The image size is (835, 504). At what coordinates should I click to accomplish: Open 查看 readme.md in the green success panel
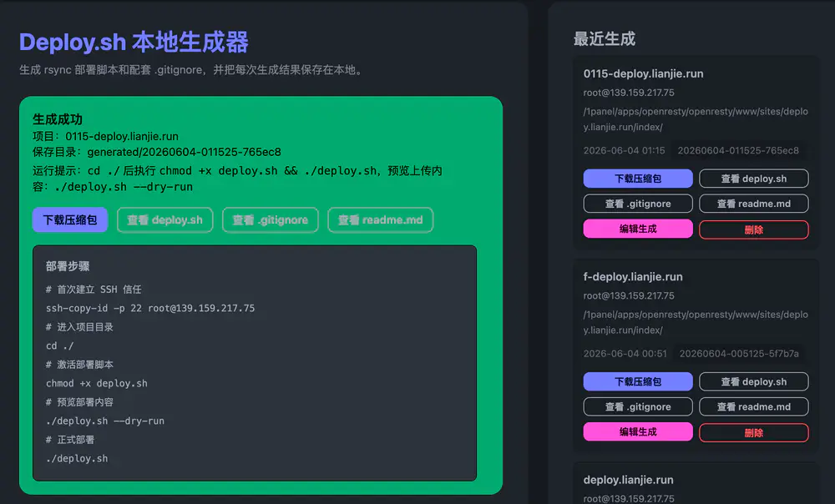click(380, 219)
